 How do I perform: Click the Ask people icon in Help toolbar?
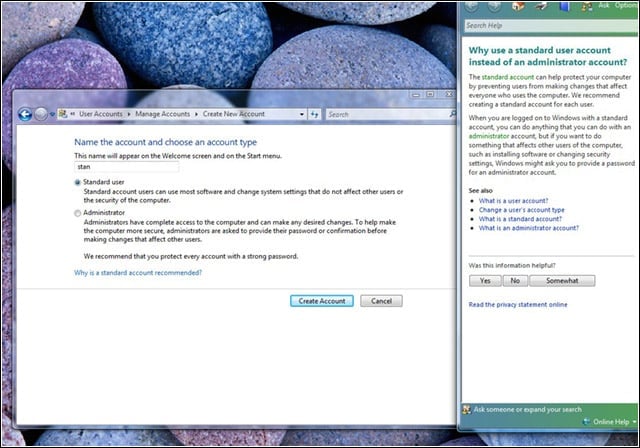[587, 7]
